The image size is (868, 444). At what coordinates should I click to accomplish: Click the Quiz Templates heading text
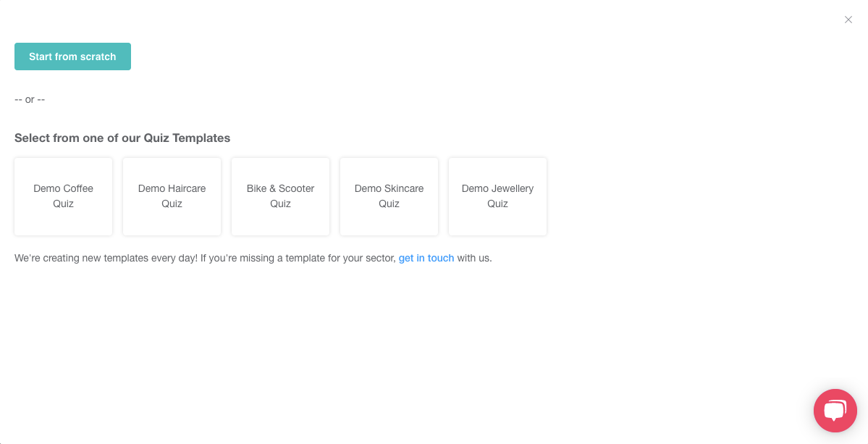tap(122, 138)
